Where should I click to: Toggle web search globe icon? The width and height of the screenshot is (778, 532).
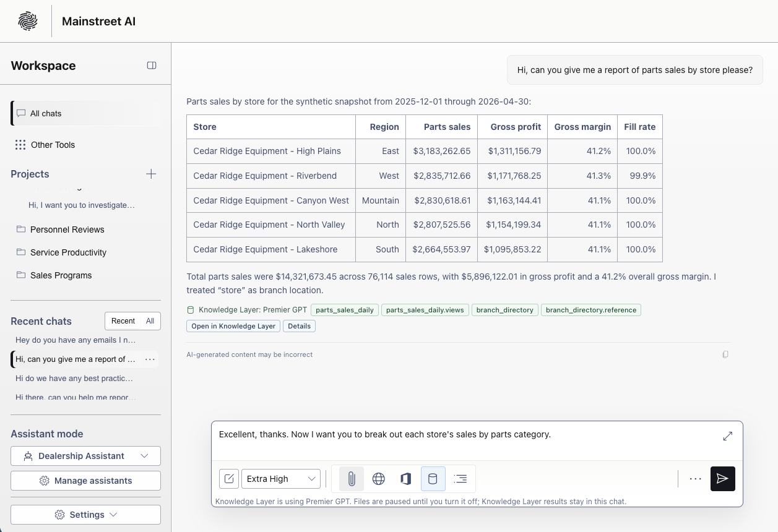click(379, 478)
